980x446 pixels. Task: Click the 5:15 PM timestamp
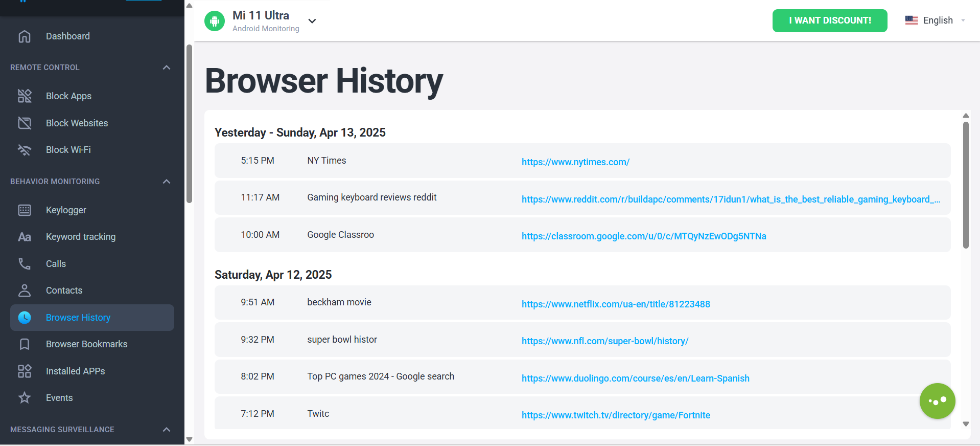[x=258, y=161]
